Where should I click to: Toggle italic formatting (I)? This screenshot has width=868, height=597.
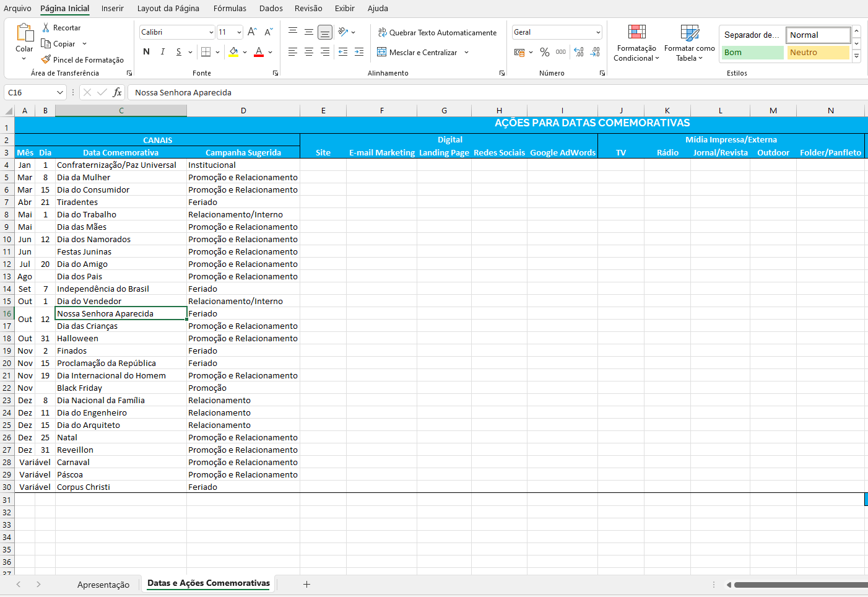tap(163, 52)
